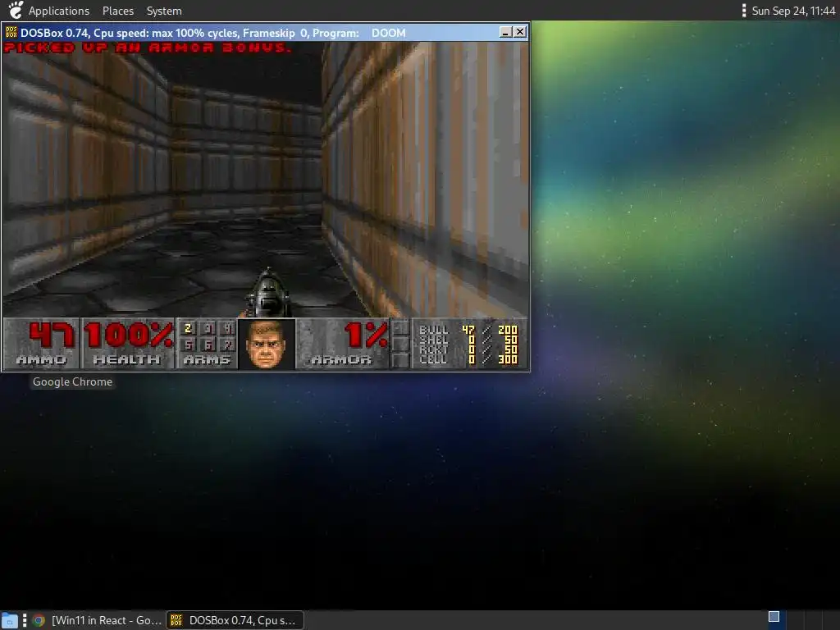Click the 'Picked up an armor bonus' message

pos(148,48)
